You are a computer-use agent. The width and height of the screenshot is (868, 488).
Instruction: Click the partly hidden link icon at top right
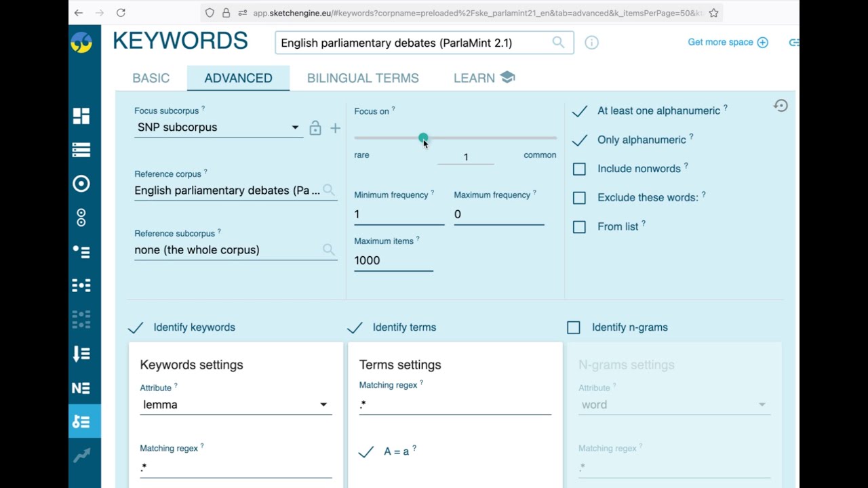click(x=794, y=43)
